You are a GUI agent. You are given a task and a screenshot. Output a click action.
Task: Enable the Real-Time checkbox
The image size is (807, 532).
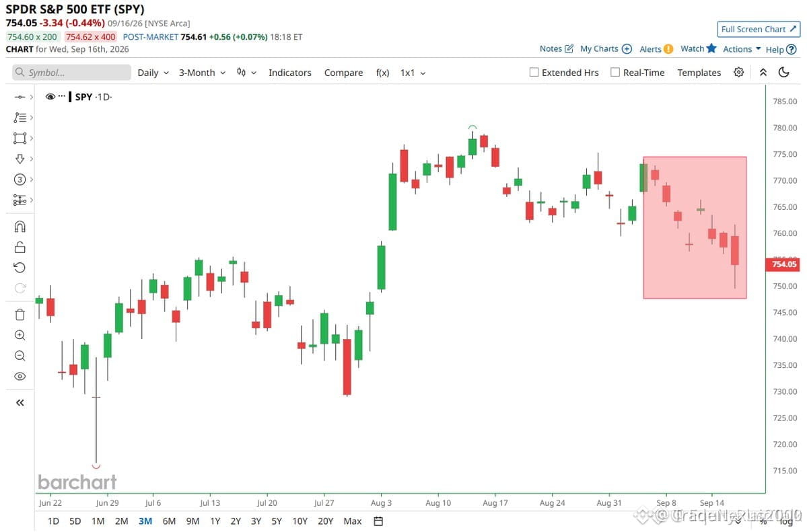tap(615, 73)
